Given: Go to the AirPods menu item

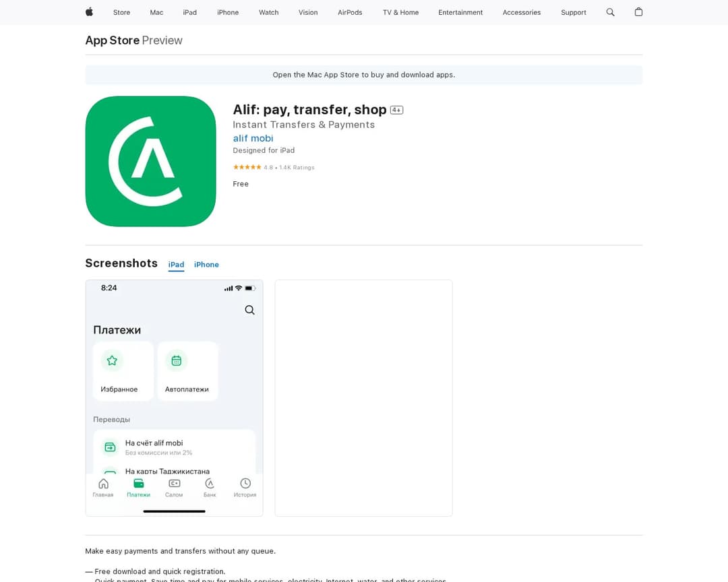Looking at the screenshot, I should (x=350, y=12).
